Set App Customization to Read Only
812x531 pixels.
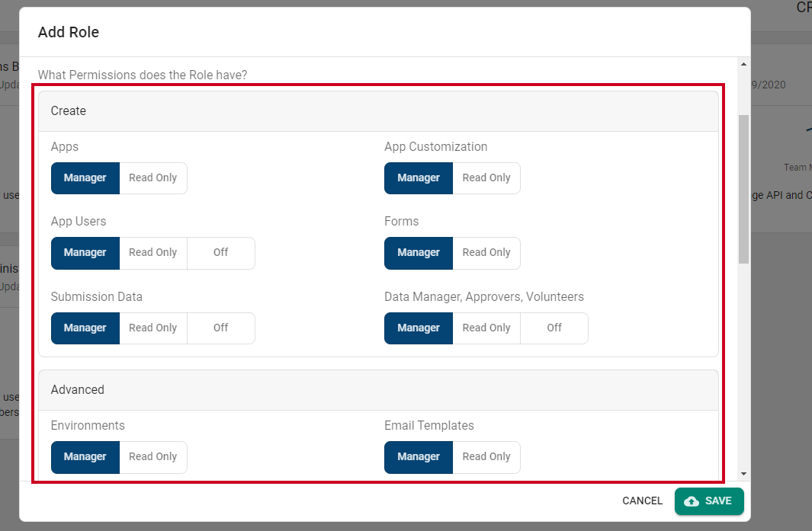coord(486,178)
